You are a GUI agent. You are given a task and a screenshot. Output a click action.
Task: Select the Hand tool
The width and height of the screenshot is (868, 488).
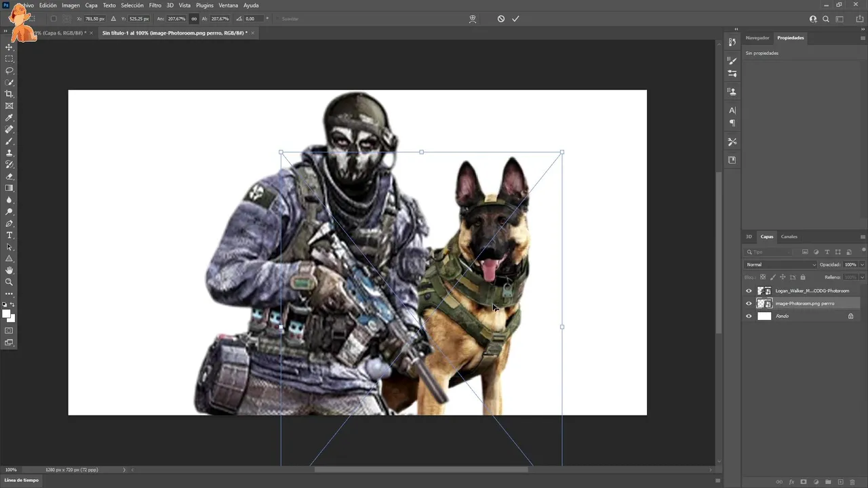9,270
